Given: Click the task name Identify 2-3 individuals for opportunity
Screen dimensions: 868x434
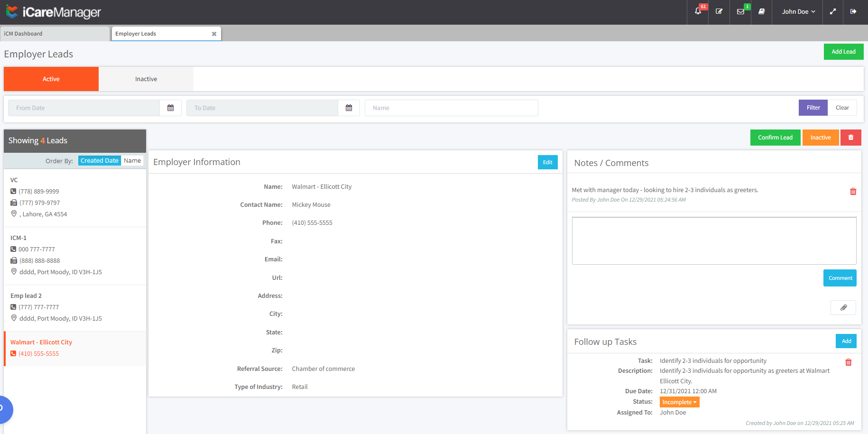Looking at the screenshot, I should pyautogui.click(x=713, y=361).
